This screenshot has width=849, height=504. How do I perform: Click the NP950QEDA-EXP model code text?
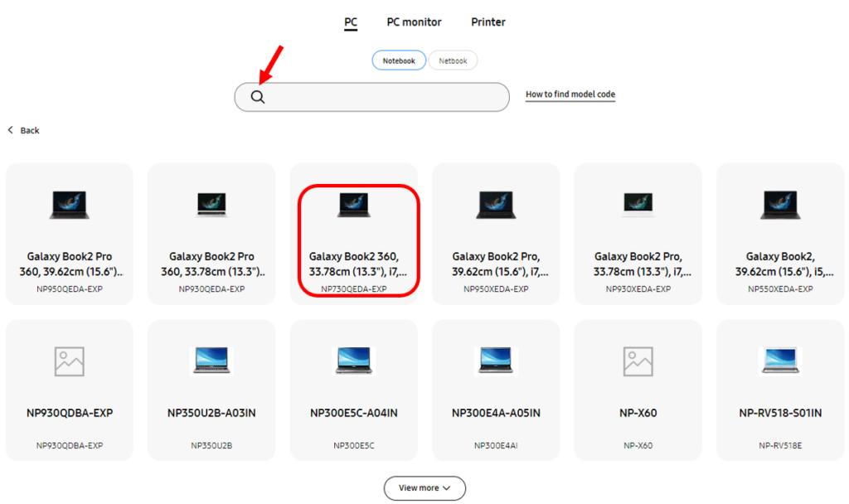pyautogui.click(x=70, y=289)
